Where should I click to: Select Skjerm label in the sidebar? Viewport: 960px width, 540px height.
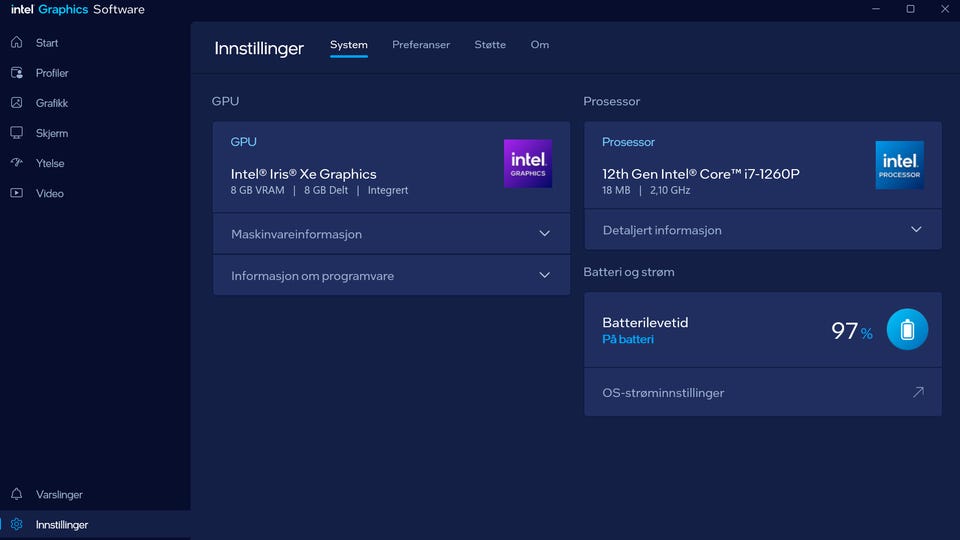coord(52,133)
